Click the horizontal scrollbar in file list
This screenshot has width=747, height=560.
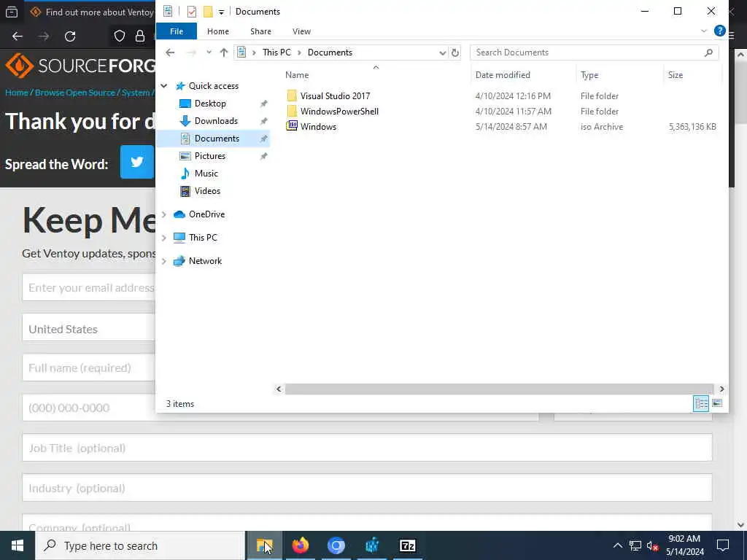[499, 389]
